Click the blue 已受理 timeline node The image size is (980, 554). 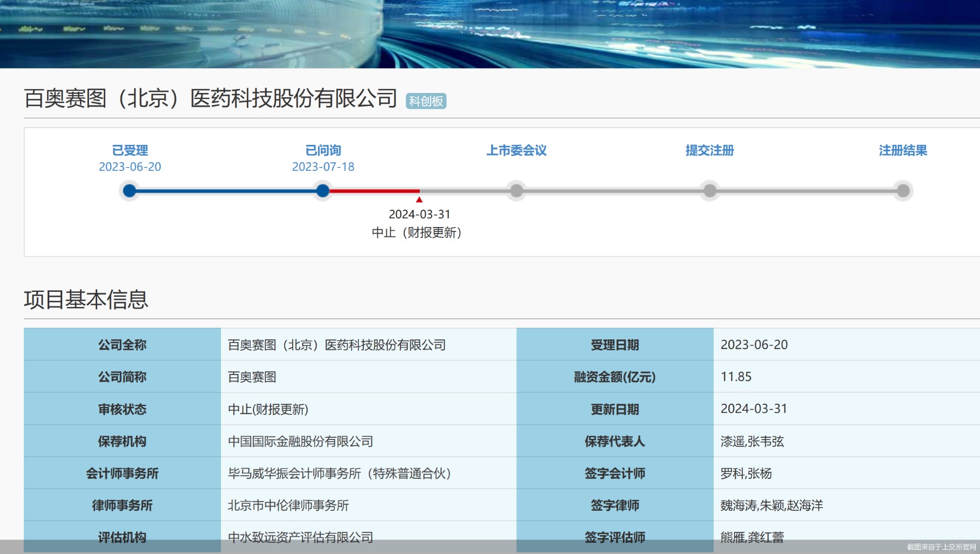(x=130, y=191)
